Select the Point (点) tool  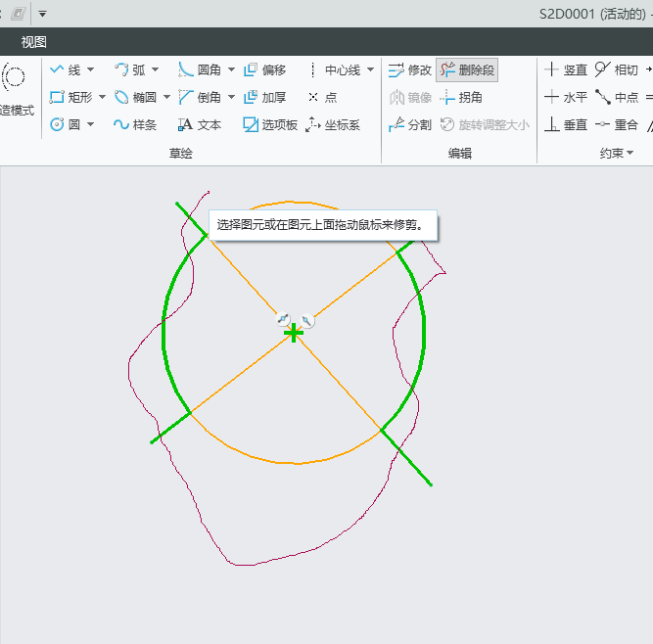click(x=322, y=97)
